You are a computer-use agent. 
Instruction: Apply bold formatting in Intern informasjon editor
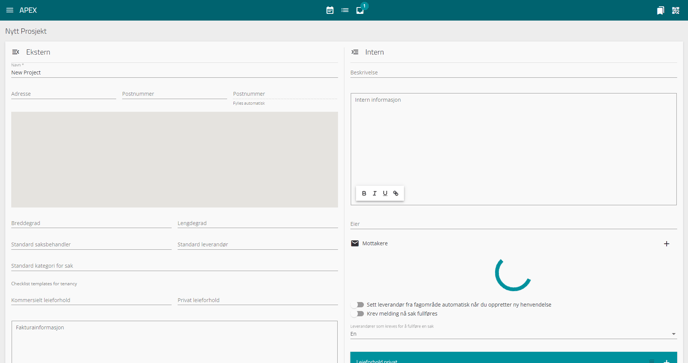tap(364, 193)
